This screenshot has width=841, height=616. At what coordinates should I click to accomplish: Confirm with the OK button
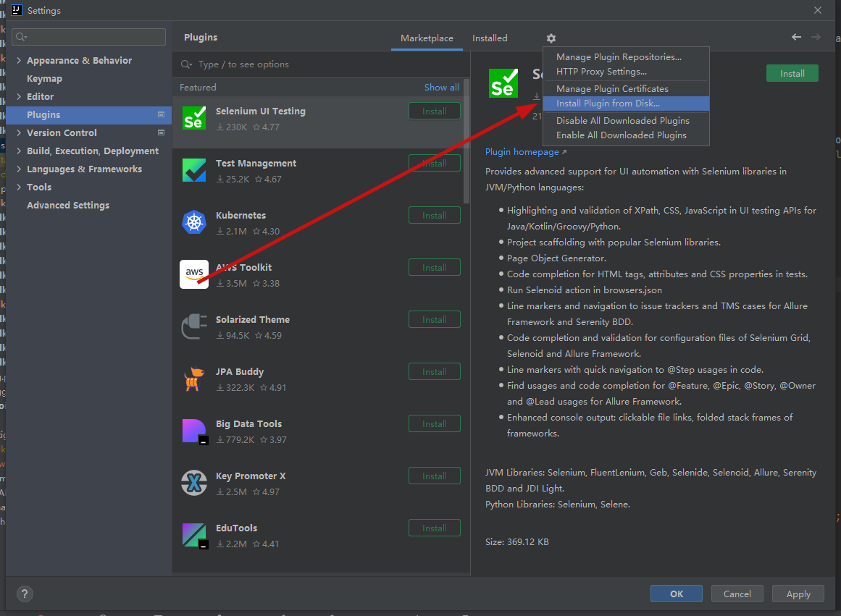point(677,594)
